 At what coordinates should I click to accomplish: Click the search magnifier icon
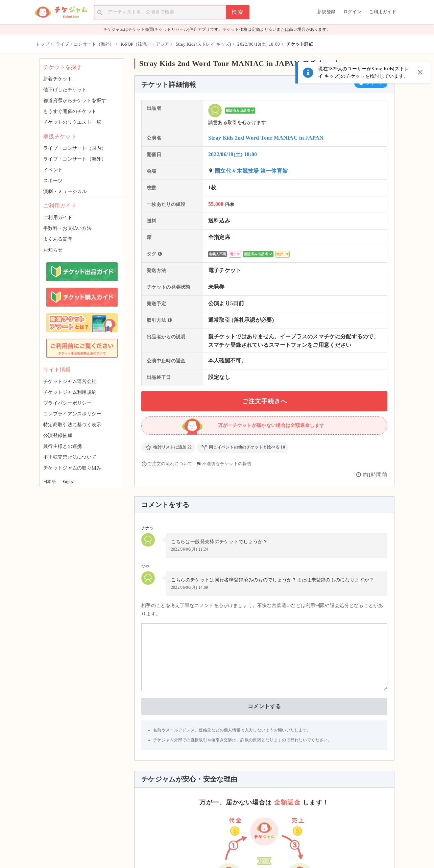[x=100, y=13]
